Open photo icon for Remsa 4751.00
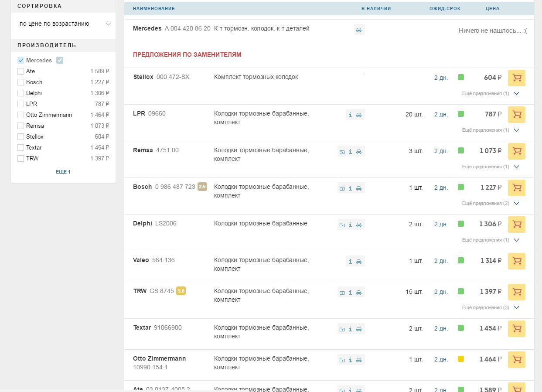The width and height of the screenshot is (542, 392). click(342, 152)
